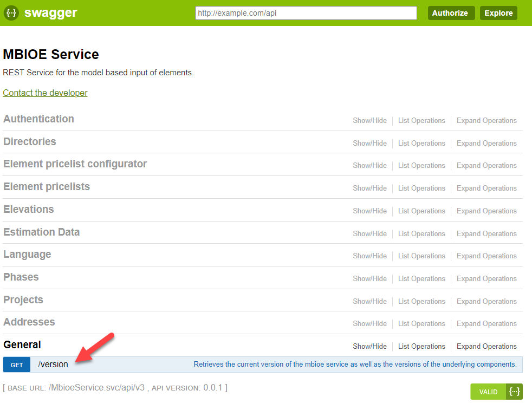Click Expand Operations for Language
The image size is (532, 410).
tap(486, 256)
